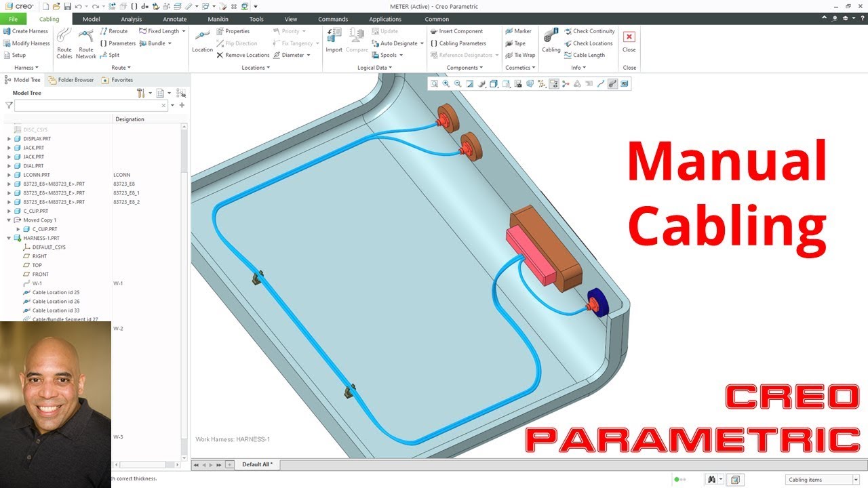
Task: Click the Refit view icon
Action: [434, 84]
